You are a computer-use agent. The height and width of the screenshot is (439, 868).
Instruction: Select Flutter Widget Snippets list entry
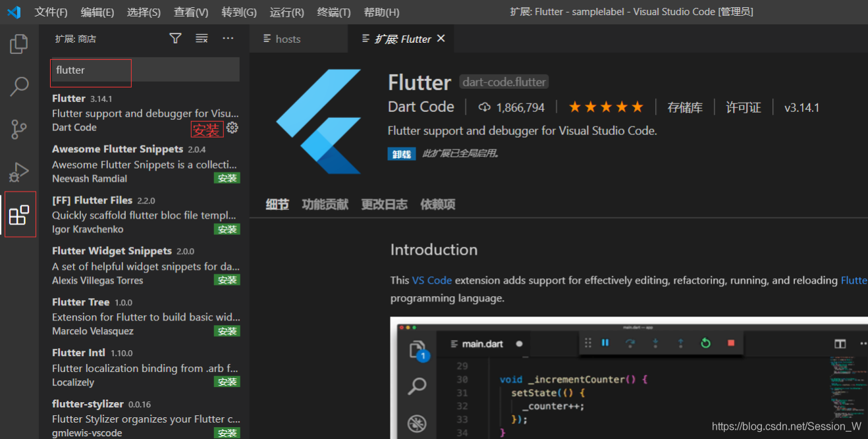point(145,265)
